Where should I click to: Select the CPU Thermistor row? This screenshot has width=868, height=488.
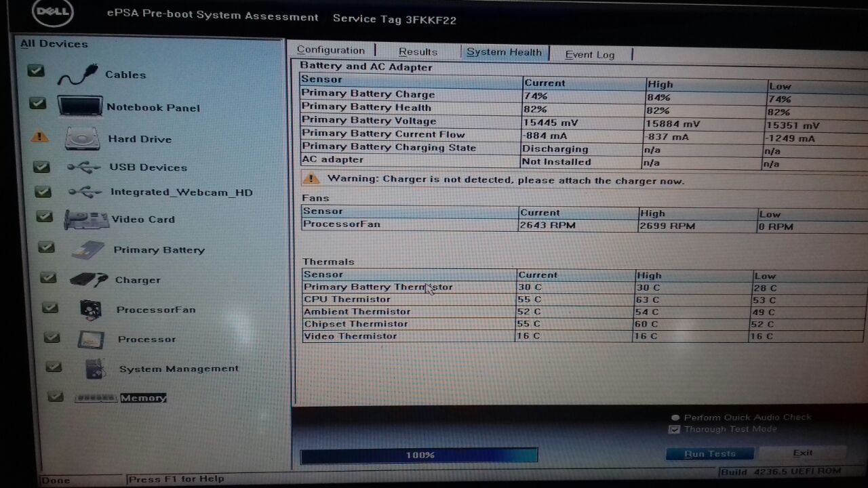click(585, 300)
